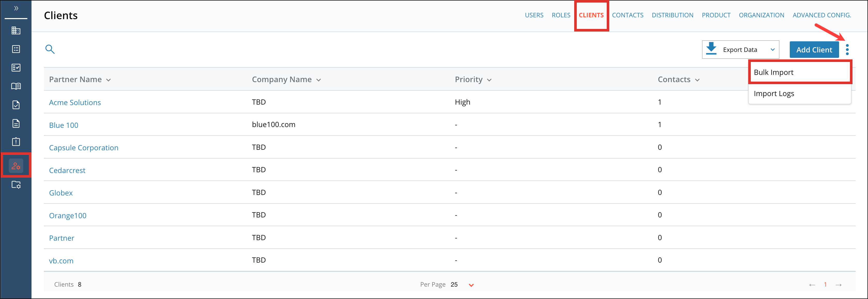Click Clients 8 count in footer

coord(68,285)
